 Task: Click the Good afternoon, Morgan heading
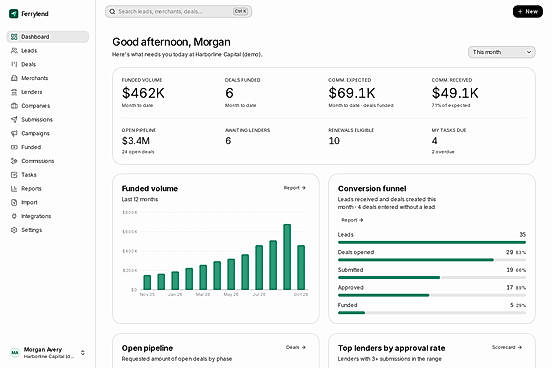(171, 42)
